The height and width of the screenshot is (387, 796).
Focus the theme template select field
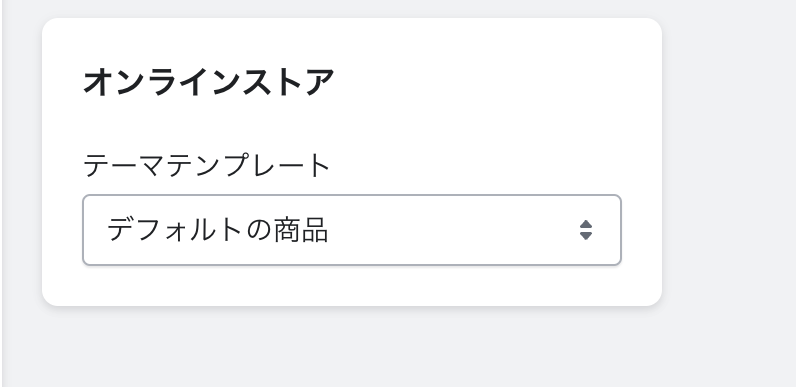(x=352, y=230)
